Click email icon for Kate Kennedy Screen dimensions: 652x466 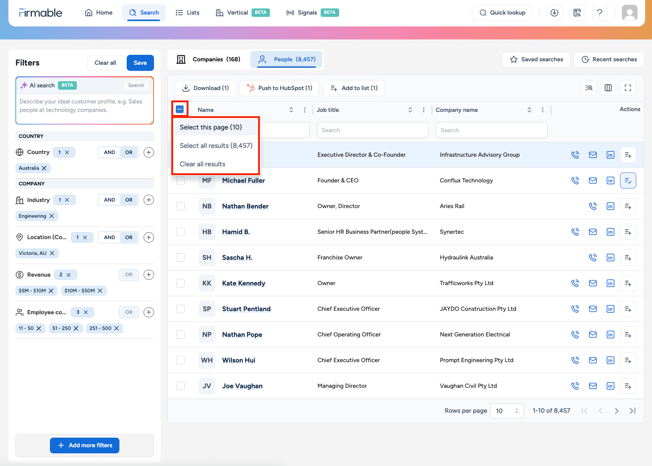click(593, 284)
